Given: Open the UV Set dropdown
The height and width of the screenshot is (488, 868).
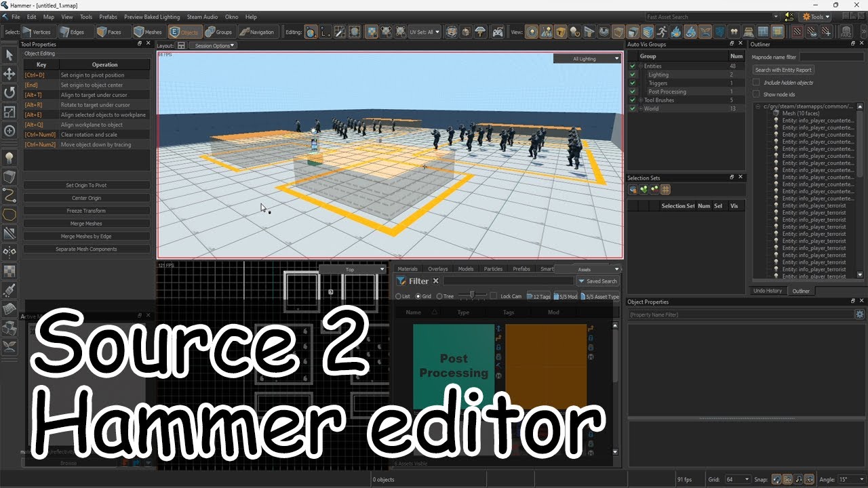Looking at the screenshot, I should [425, 32].
